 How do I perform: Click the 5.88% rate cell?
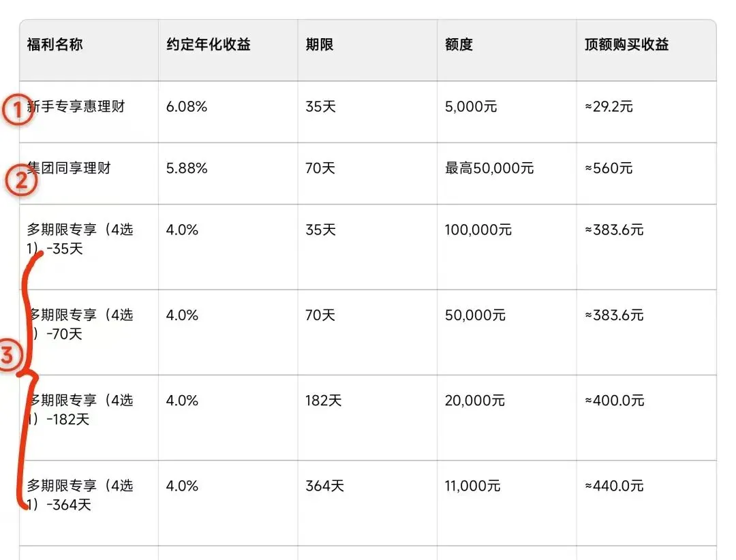[x=187, y=168]
